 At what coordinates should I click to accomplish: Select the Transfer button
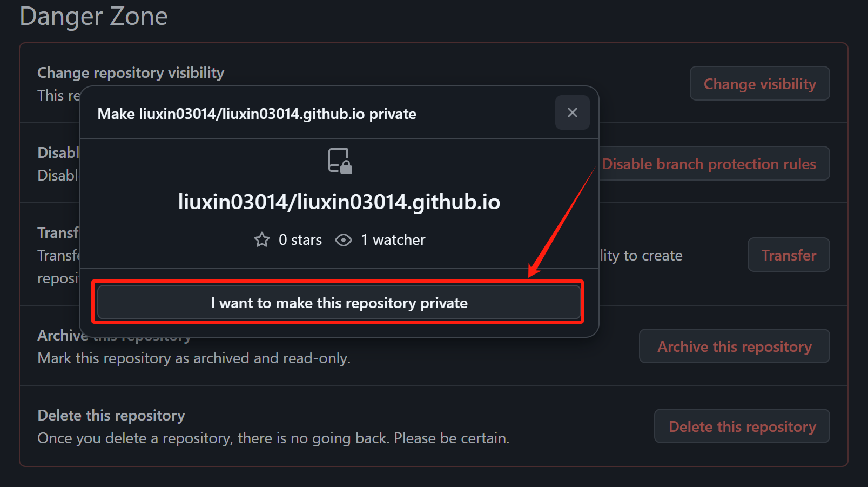coord(789,255)
